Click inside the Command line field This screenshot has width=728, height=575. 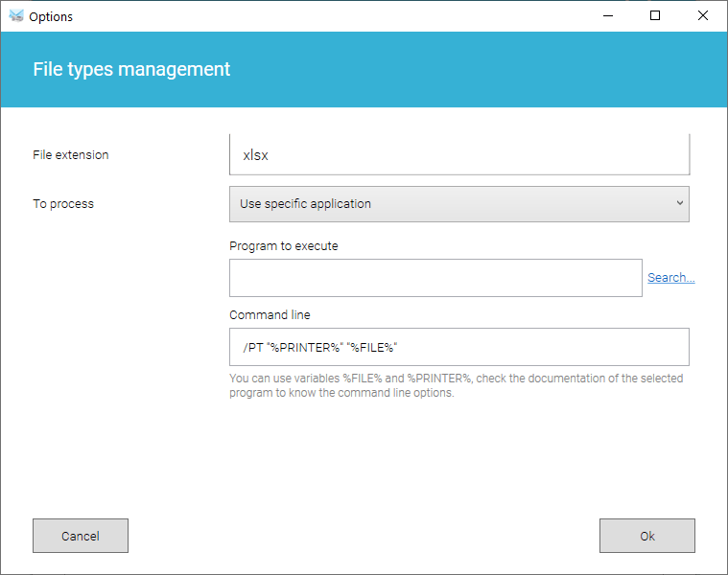(459, 347)
